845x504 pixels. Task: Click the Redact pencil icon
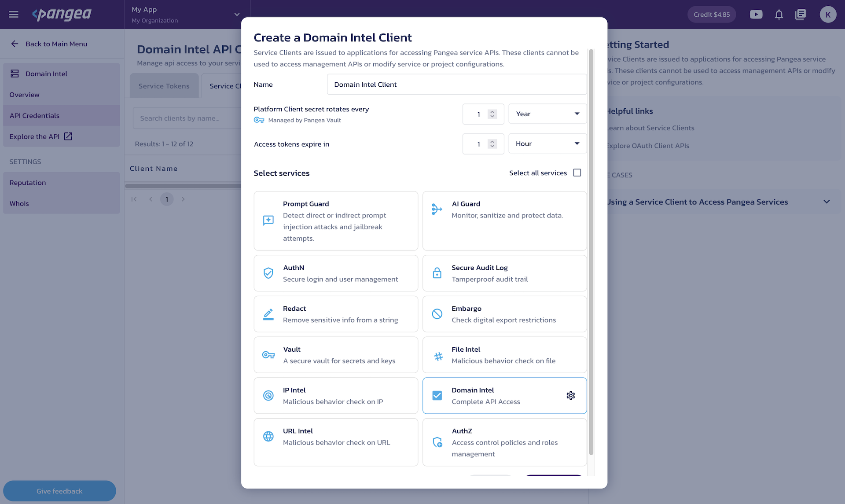[x=268, y=314]
